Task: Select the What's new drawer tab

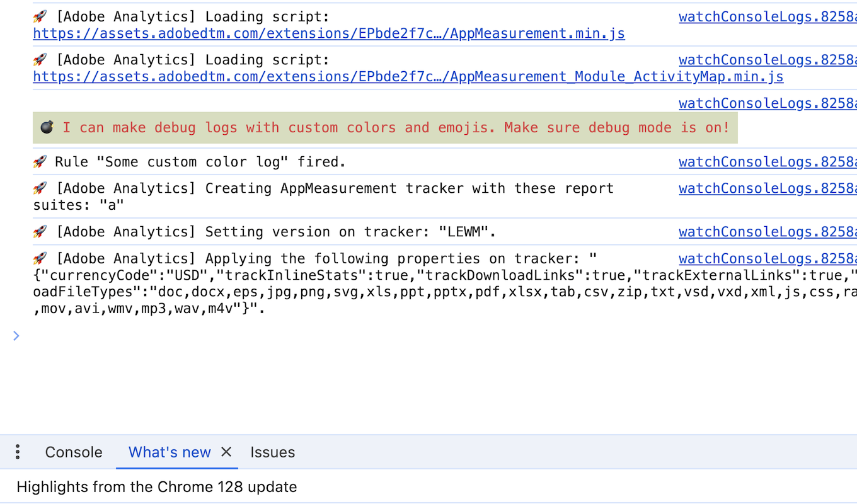Action: [x=170, y=452]
